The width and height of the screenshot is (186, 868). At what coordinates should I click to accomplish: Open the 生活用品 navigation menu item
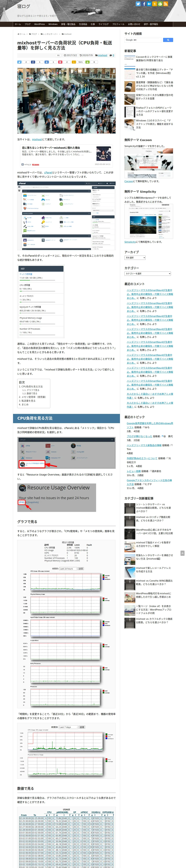83,24
